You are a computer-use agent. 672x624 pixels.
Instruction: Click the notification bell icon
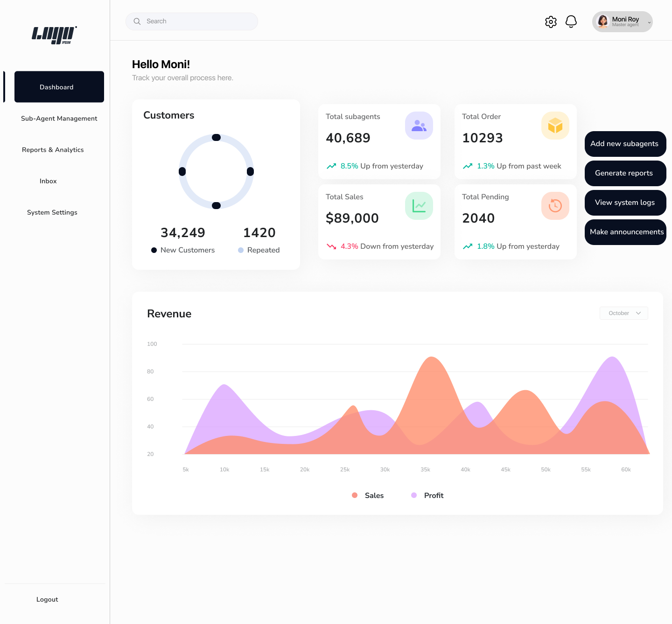571,21
